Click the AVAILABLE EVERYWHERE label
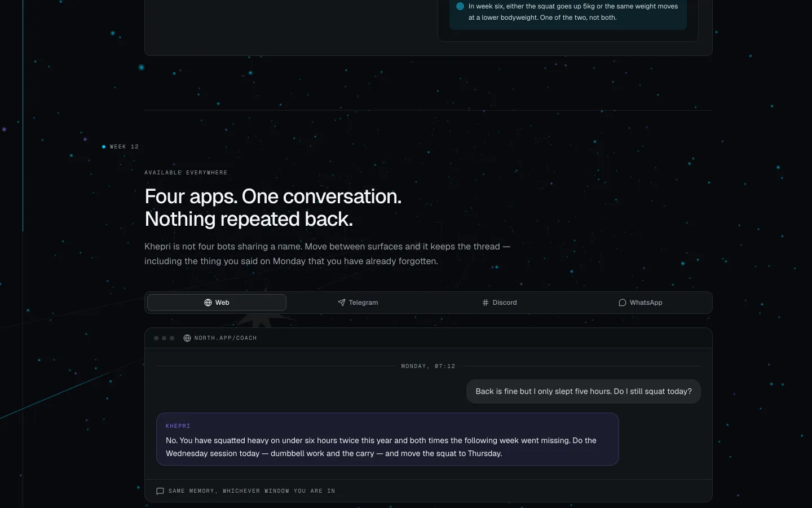 pos(186,173)
